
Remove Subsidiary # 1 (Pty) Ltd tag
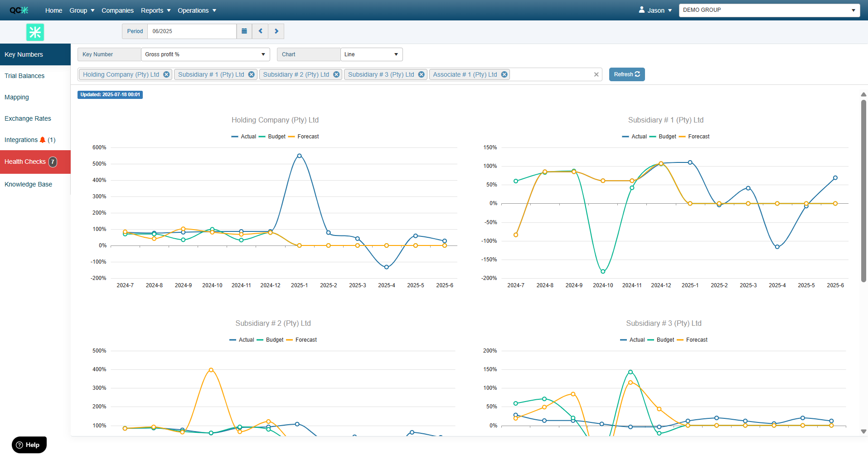pos(251,74)
